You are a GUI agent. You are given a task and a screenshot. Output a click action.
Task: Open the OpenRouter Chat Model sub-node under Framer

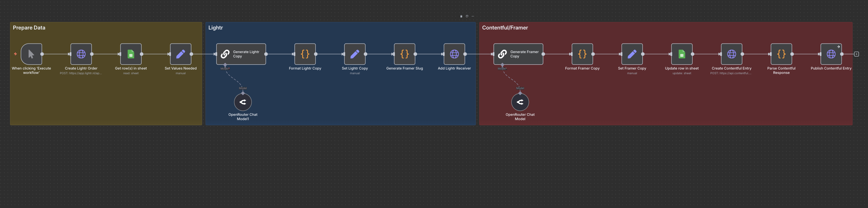(x=520, y=102)
